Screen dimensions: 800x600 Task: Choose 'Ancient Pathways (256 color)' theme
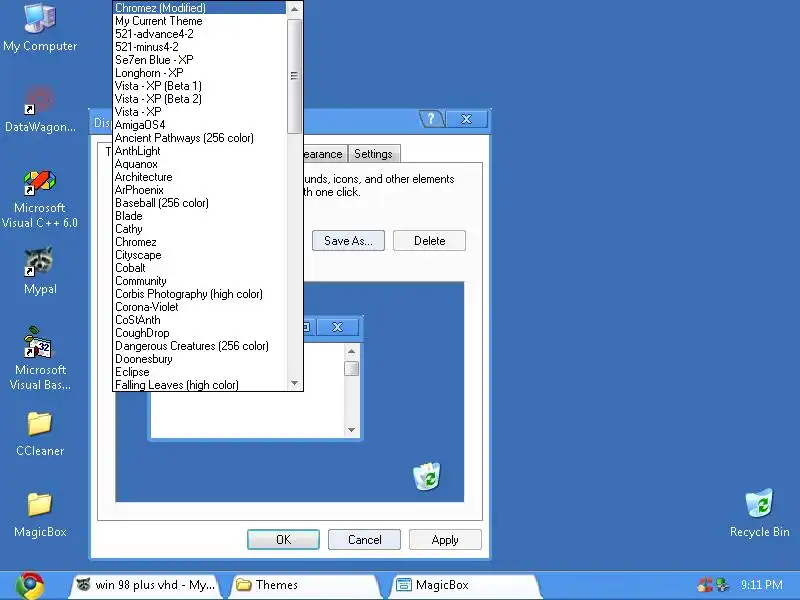point(199,138)
